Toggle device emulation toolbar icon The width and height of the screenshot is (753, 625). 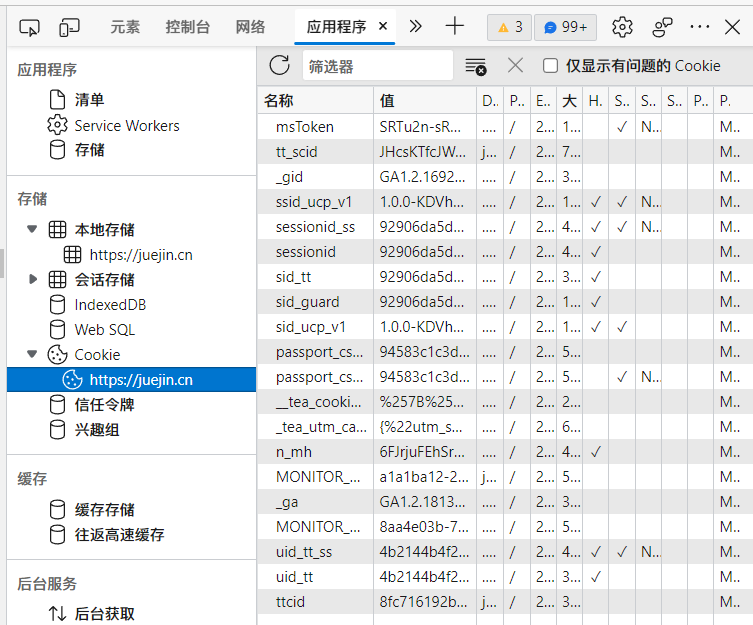(69, 27)
